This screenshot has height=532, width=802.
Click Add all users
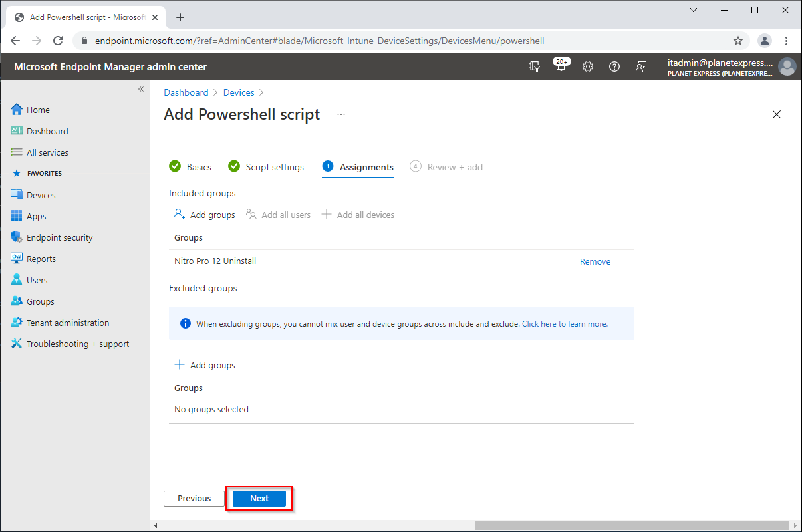(x=278, y=215)
